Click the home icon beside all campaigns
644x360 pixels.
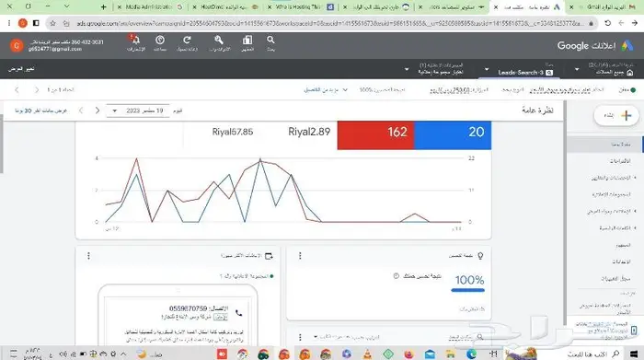coord(630,73)
